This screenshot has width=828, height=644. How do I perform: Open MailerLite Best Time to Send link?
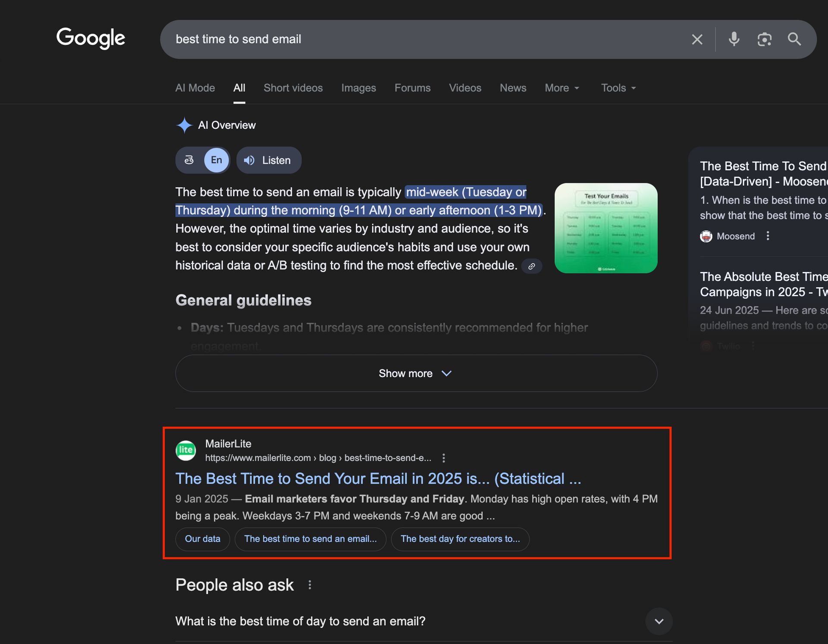(x=378, y=478)
